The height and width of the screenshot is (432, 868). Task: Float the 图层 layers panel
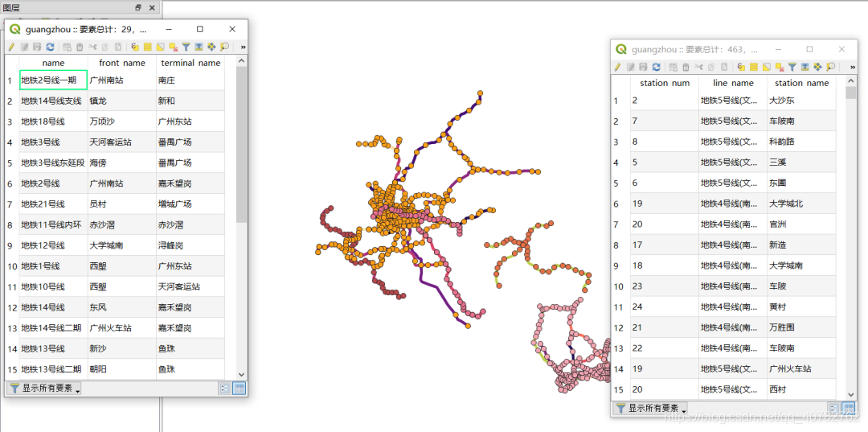pos(138,7)
